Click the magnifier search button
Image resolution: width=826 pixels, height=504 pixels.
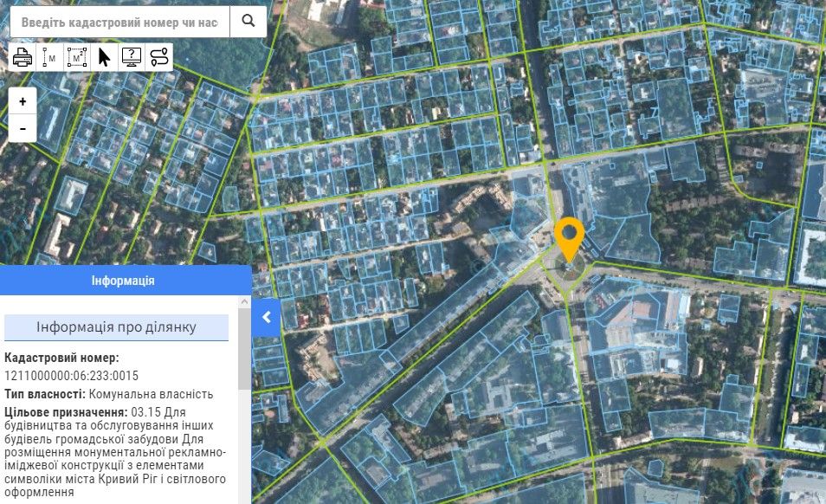tap(248, 22)
